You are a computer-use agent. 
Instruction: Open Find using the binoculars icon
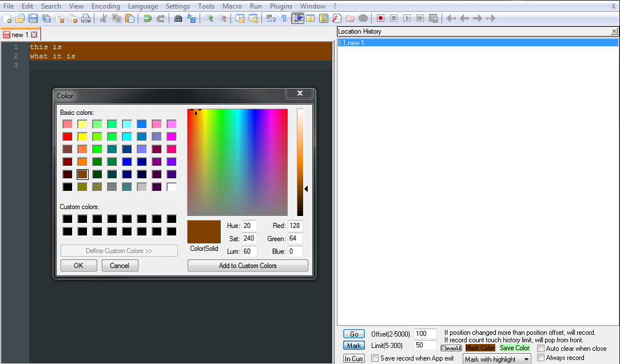pyautogui.click(x=178, y=18)
